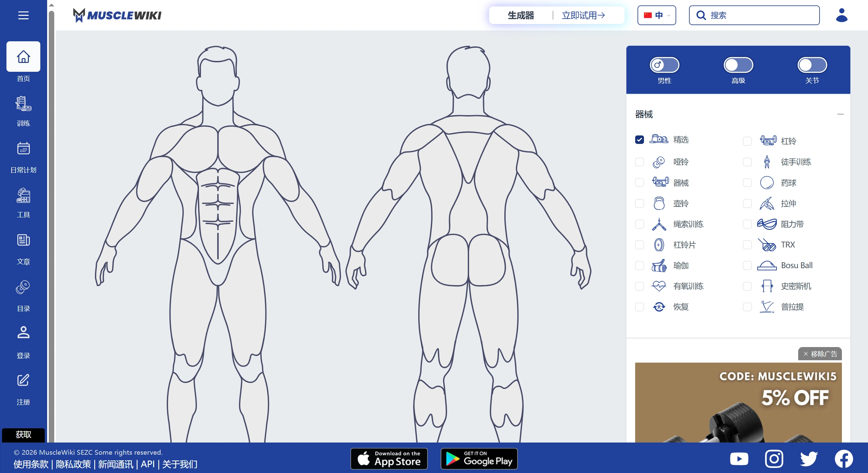Image resolution: width=868 pixels, height=473 pixels.
Task: Open the hamburger menu top left
Action: pos(23,15)
